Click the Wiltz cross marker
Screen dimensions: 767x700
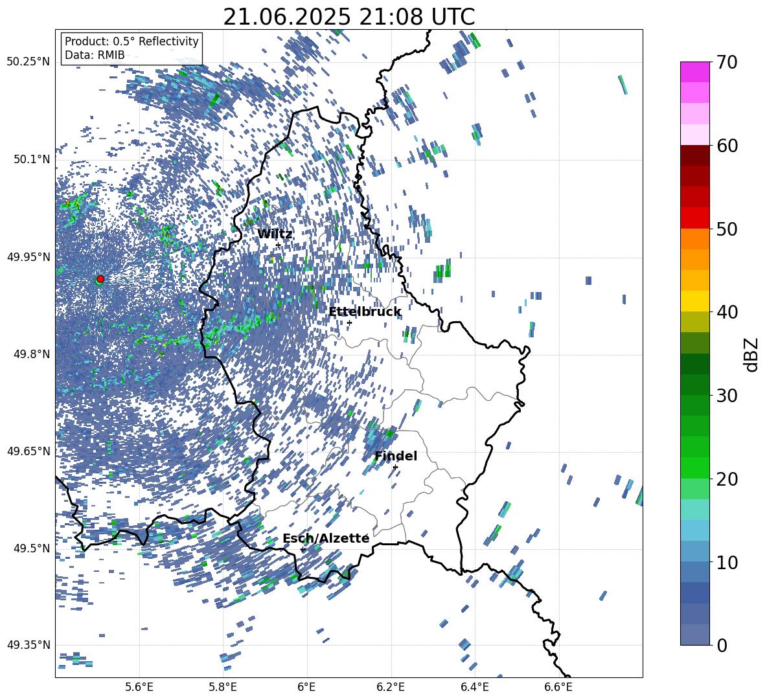point(279,245)
